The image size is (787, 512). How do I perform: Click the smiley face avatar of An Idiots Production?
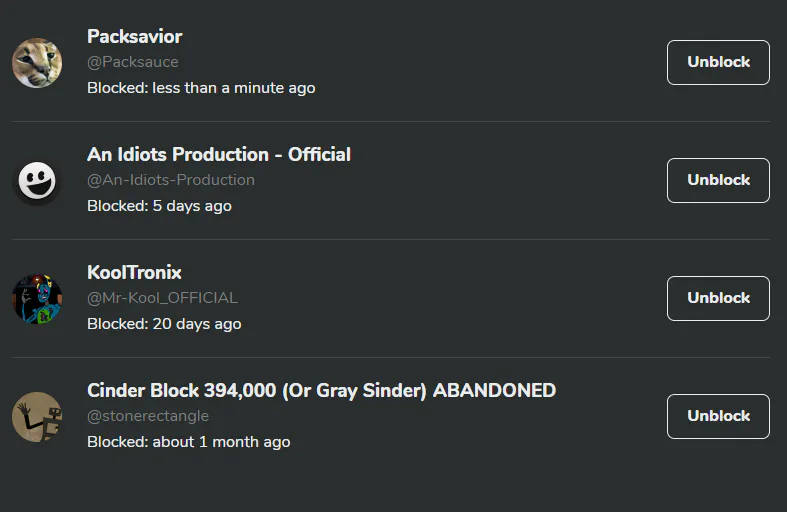(37, 181)
